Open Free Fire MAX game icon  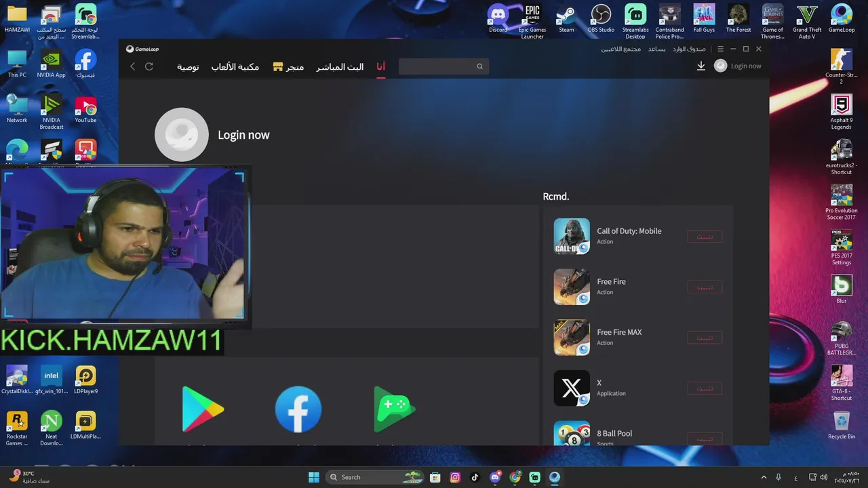click(x=572, y=338)
